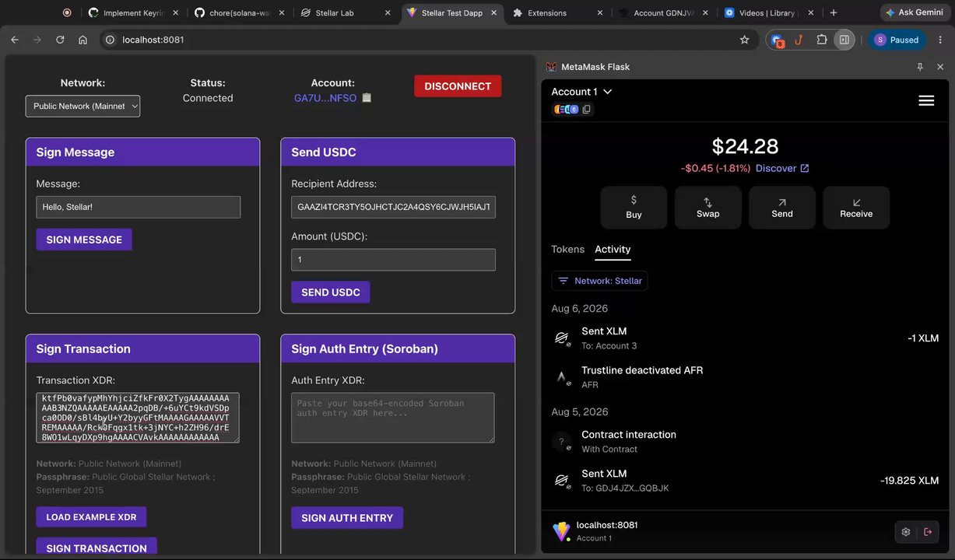This screenshot has width=955, height=560.
Task: Click the Swap arrows button
Action: [x=707, y=207]
